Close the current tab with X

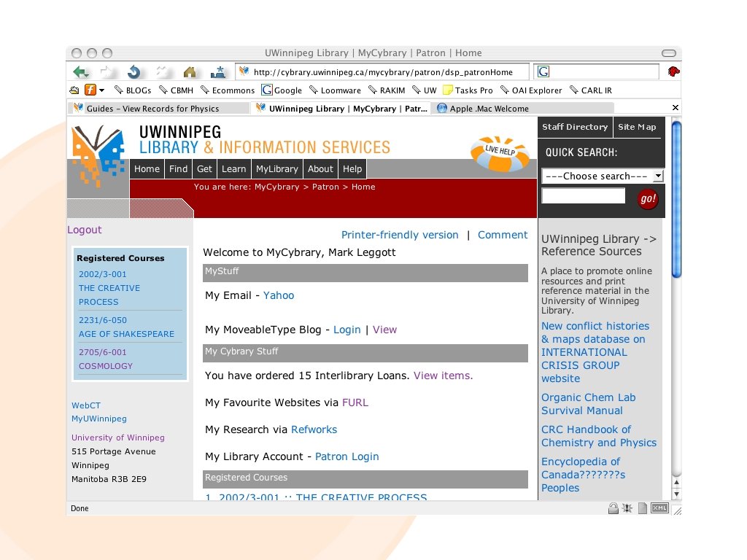point(675,108)
